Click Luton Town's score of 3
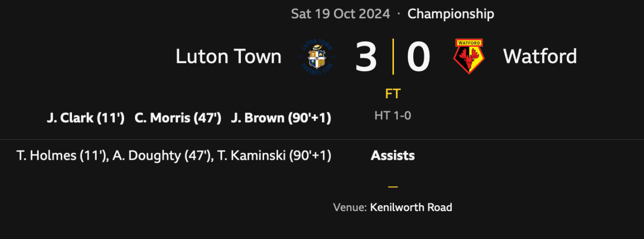644x239 pixels. click(x=367, y=57)
